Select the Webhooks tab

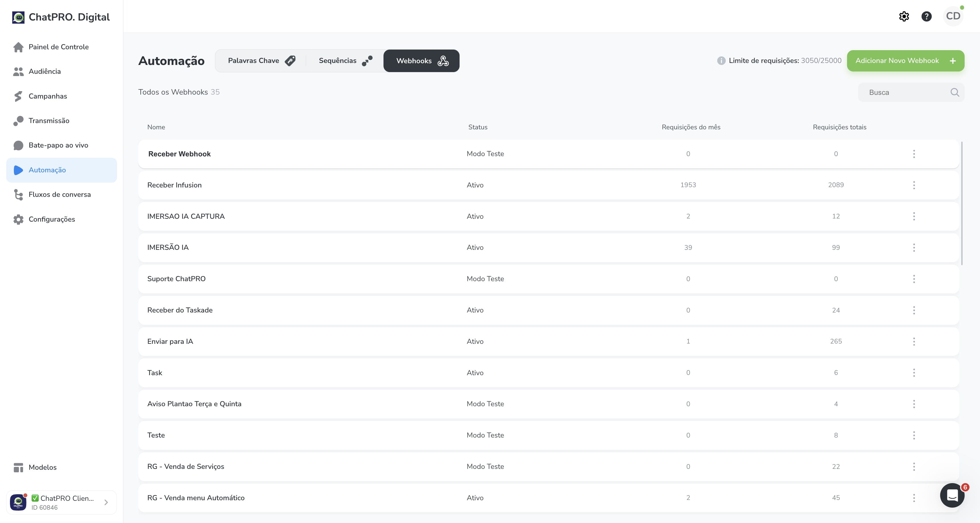click(x=421, y=61)
